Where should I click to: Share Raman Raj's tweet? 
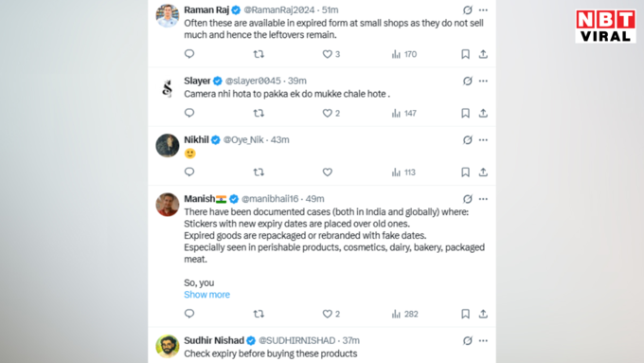pos(483,54)
